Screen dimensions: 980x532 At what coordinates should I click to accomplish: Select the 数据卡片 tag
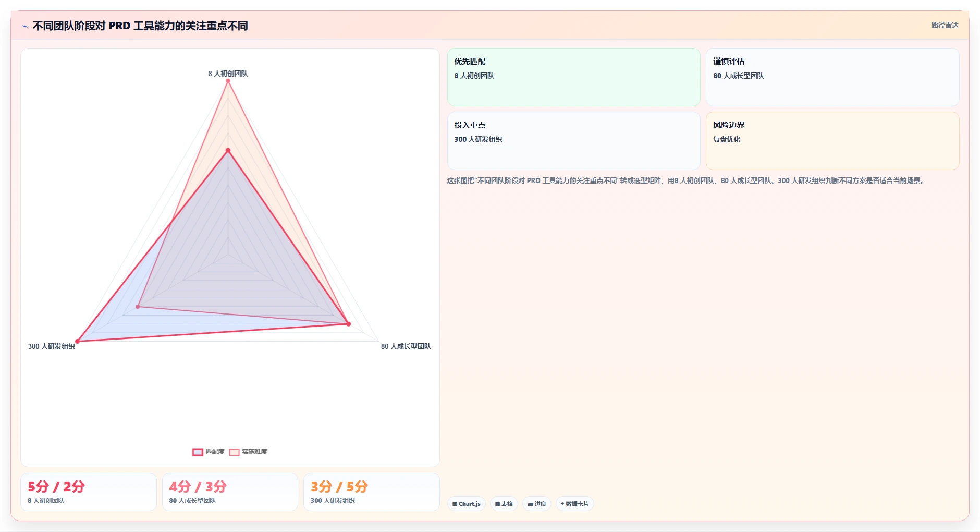(575, 504)
